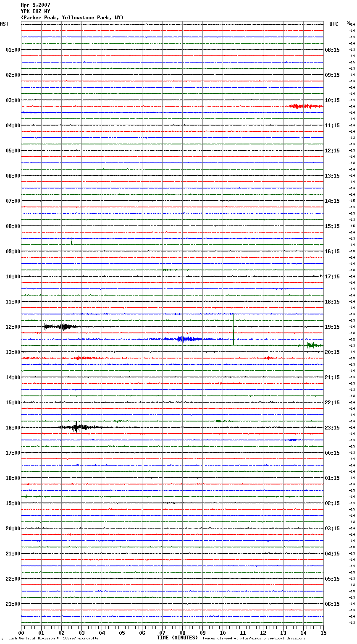Click the tall green spike near minute 10.5

click(x=234, y=330)
